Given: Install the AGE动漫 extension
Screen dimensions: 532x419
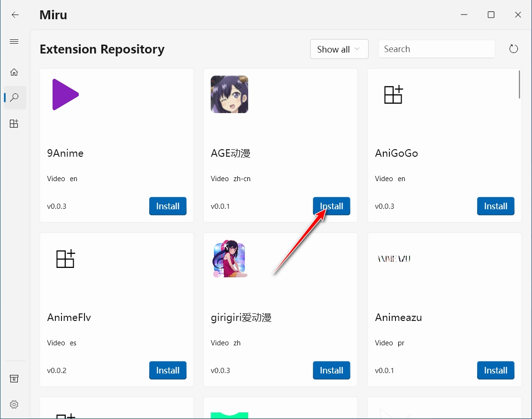Looking at the screenshot, I should (331, 206).
